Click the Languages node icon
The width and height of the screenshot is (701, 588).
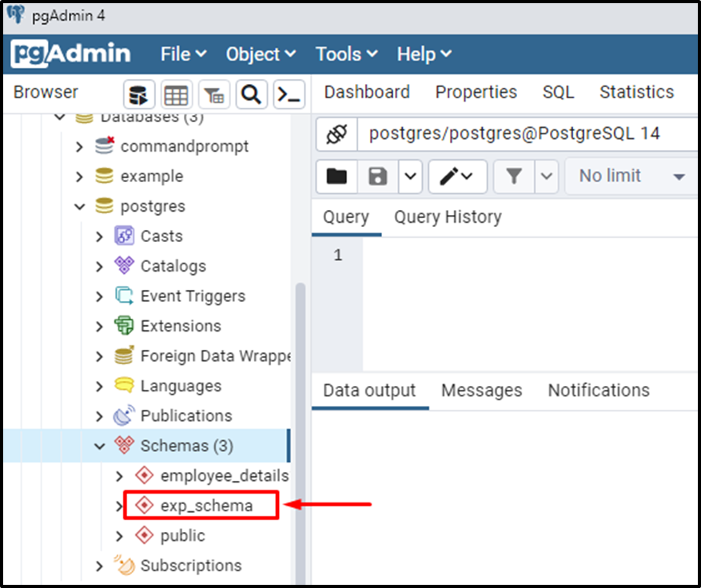[124, 385]
